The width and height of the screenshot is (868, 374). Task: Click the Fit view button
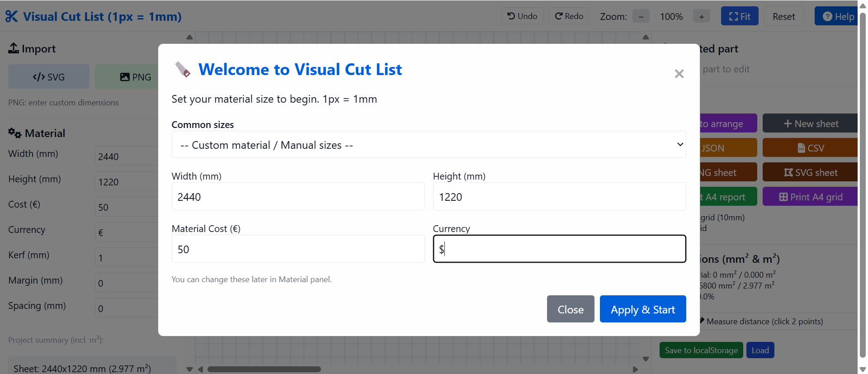point(740,16)
